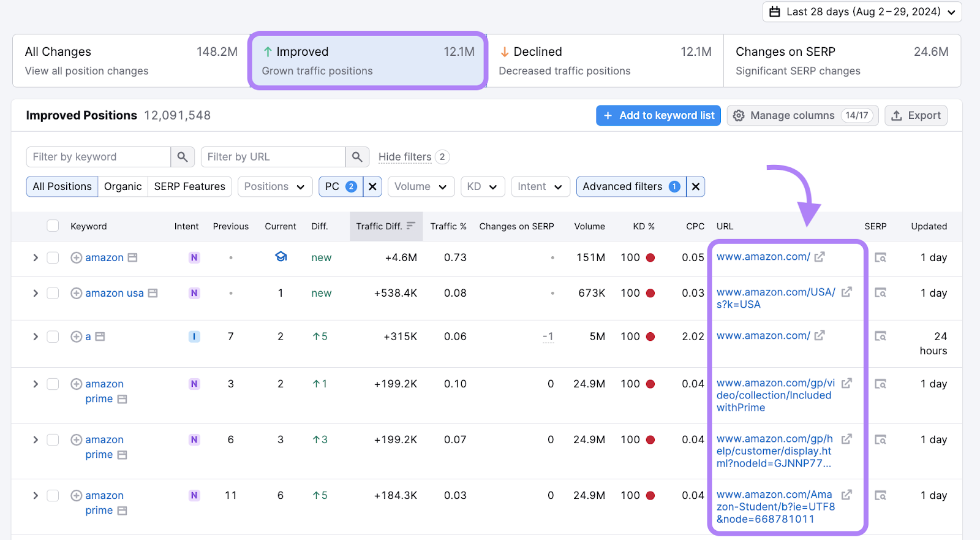
Task: Click Add to keyword list button
Action: click(x=658, y=116)
